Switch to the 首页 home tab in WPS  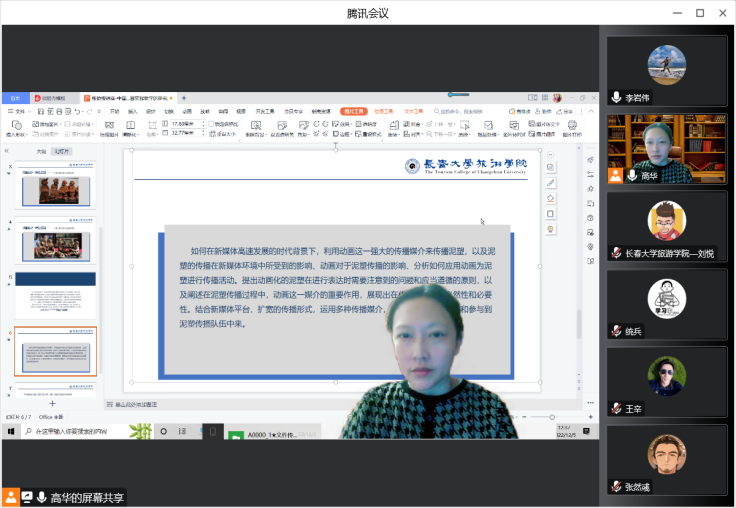click(15, 98)
